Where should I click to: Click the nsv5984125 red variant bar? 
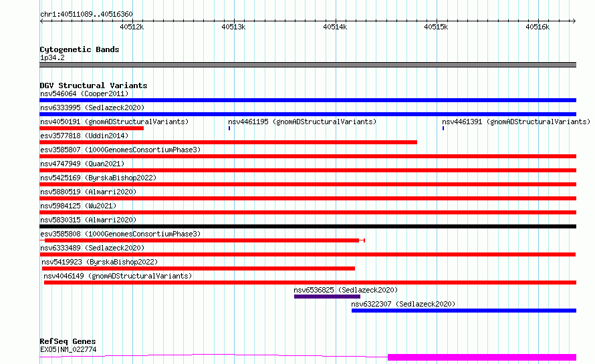coord(308,212)
